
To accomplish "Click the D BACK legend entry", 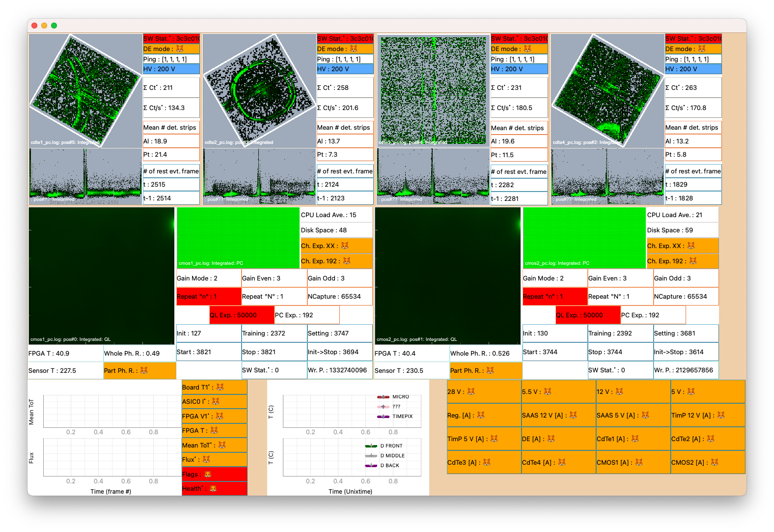I will pos(382,466).
